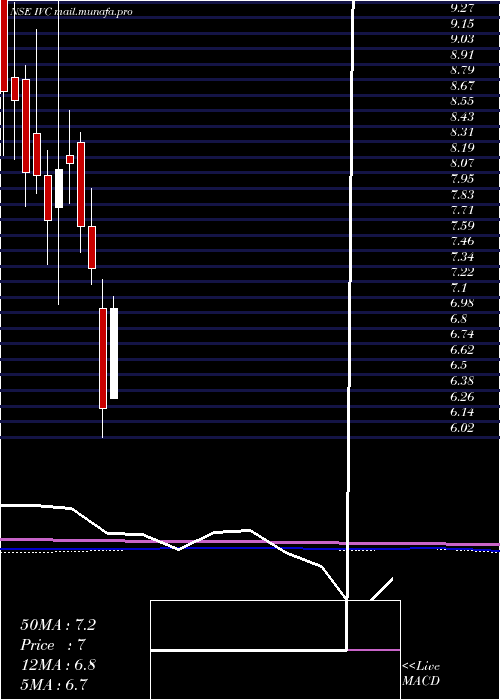Click the 7.95 price axis label

(x=462, y=179)
